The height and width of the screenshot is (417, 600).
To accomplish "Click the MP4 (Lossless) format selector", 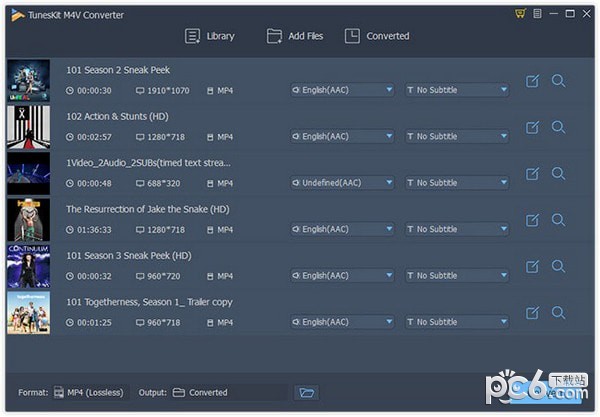I will [90, 393].
